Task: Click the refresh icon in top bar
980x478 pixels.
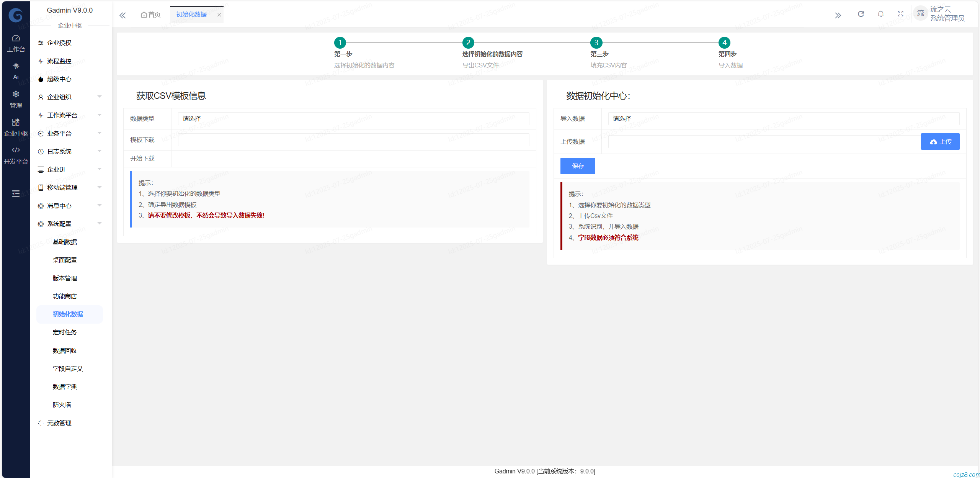Action: click(x=861, y=14)
